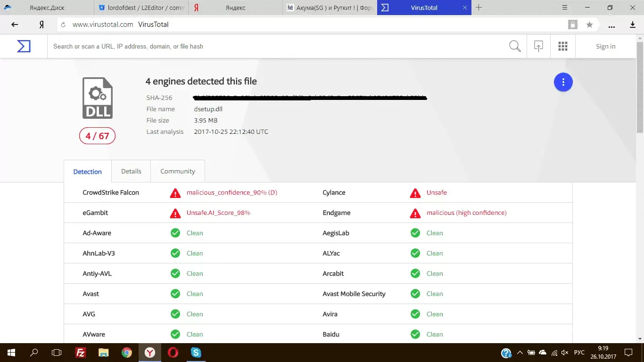Click the VirusTotal sigma logo
This screenshot has width=644, height=362.
(x=24, y=46)
